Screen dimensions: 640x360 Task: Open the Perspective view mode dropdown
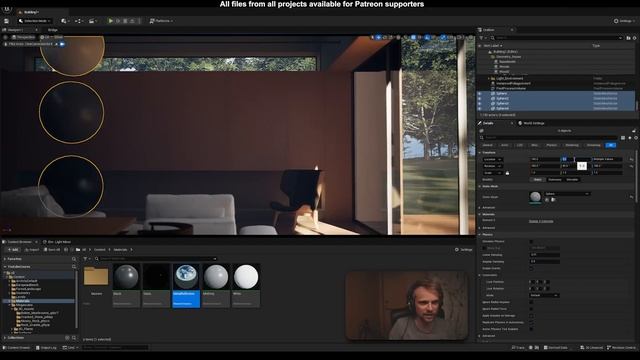24,37
